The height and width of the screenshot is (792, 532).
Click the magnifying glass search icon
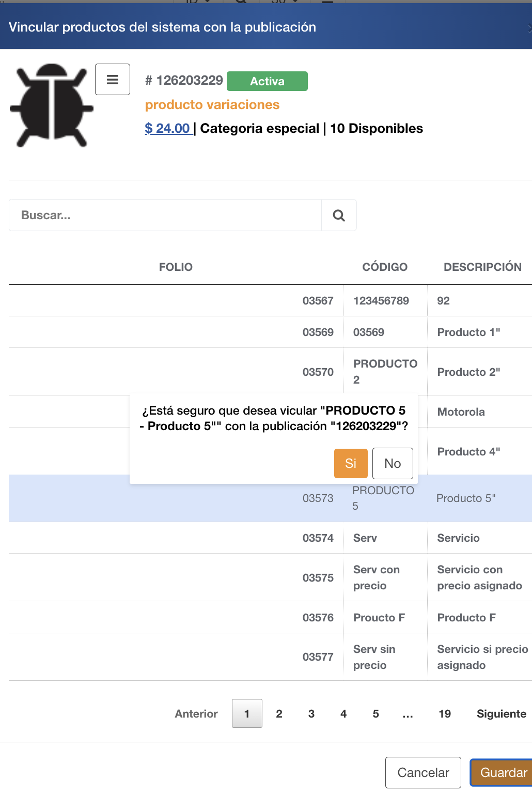pyautogui.click(x=339, y=216)
